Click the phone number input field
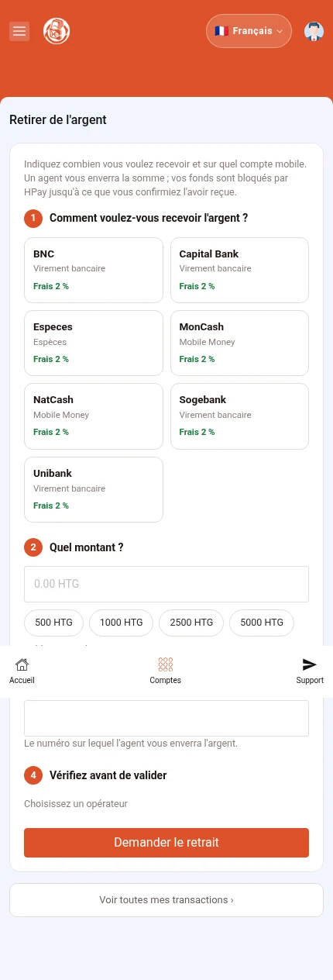 tap(166, 718)
